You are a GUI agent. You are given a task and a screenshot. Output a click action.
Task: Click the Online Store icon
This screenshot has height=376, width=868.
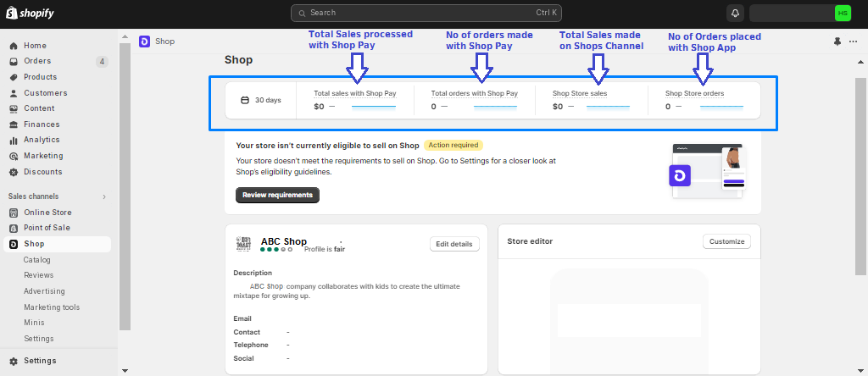pos(14,213)
